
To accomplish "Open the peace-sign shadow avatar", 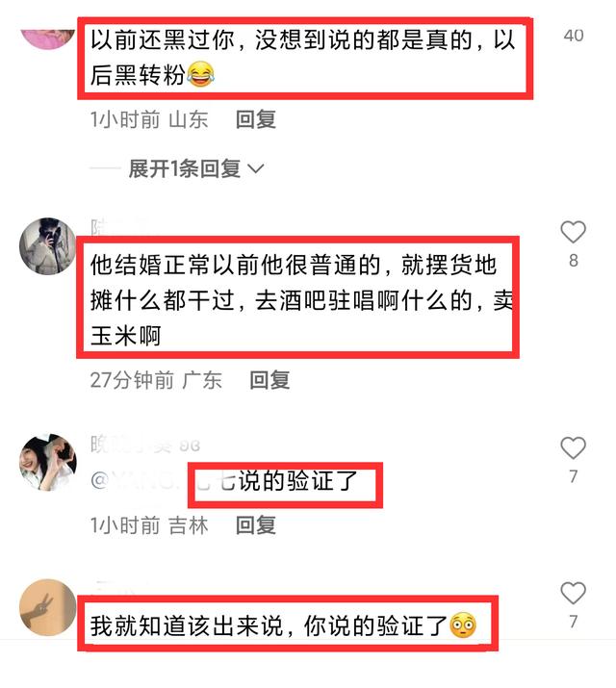I will [48, 607].
